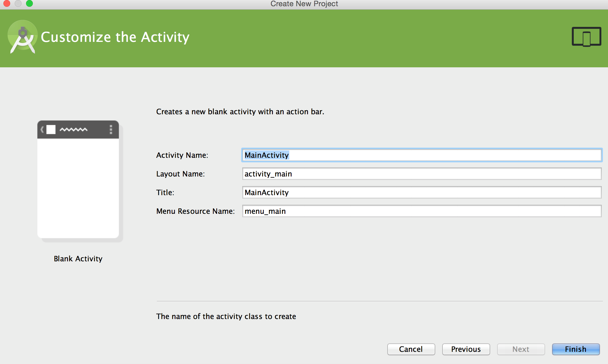This screenshot has height=364, width=608.
Task: Click the Title input field
Action: [421, 192]
